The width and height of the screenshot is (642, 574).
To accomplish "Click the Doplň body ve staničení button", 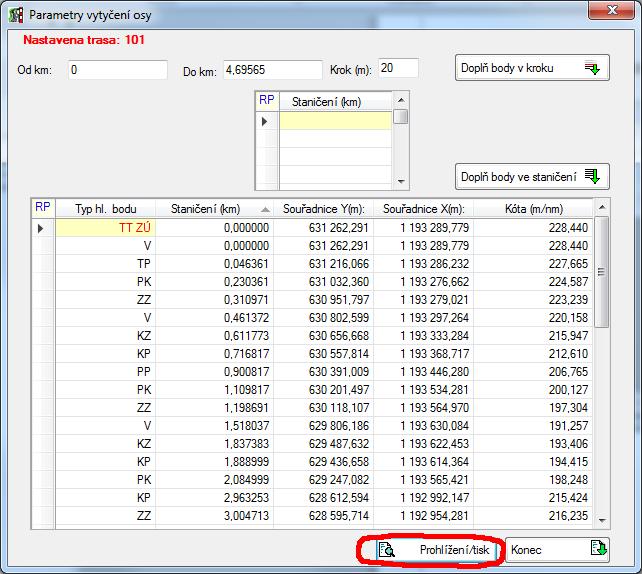I will (532, 177).
